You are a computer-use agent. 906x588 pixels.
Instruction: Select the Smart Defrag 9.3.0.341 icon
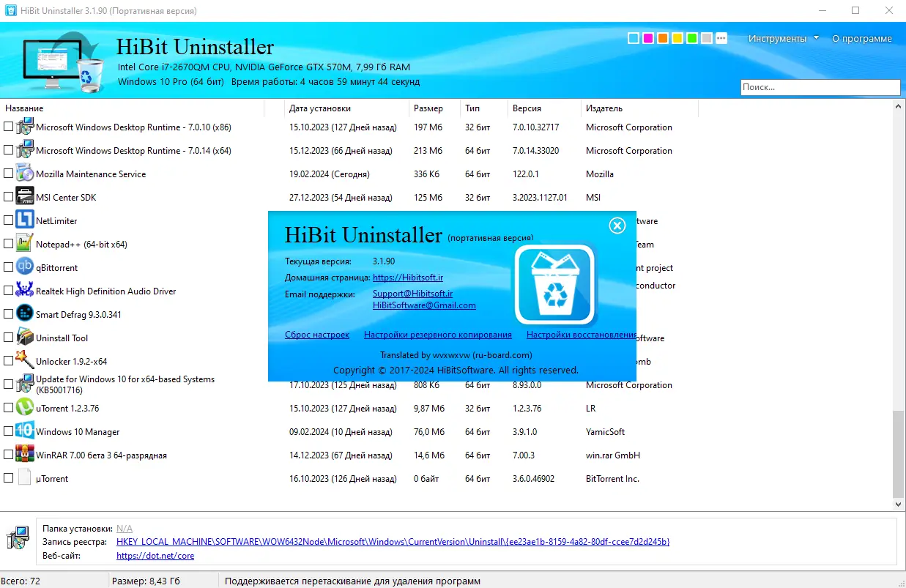(x=25, y=314)
